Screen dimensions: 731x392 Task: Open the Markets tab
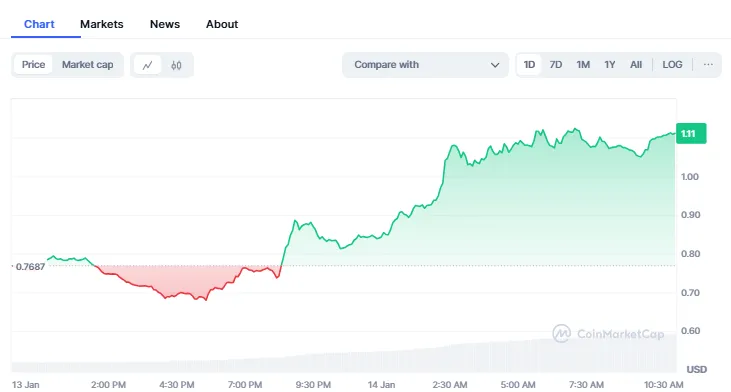click(102, 24)
